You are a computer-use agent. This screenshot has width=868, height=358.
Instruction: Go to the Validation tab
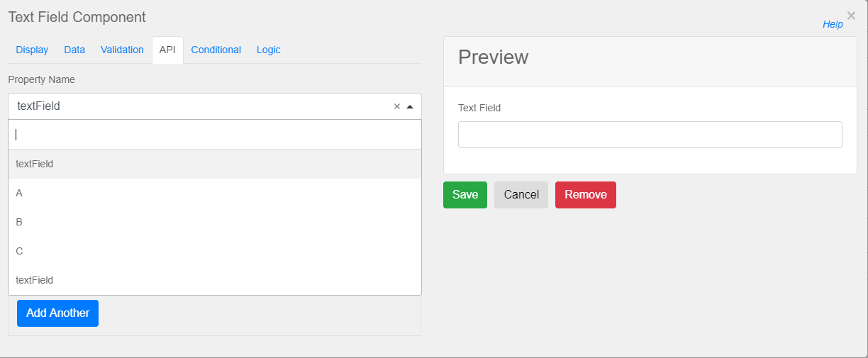pos(122,50)
